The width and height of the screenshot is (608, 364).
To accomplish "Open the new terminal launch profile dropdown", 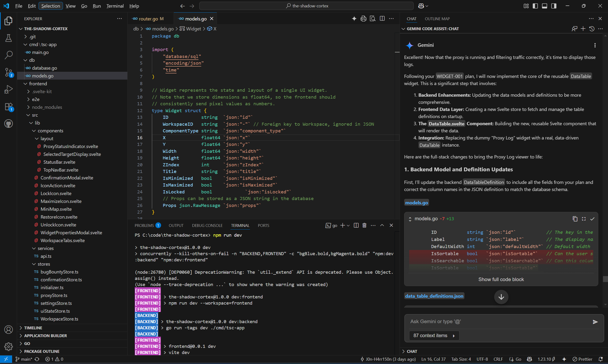I will point(348,225).
